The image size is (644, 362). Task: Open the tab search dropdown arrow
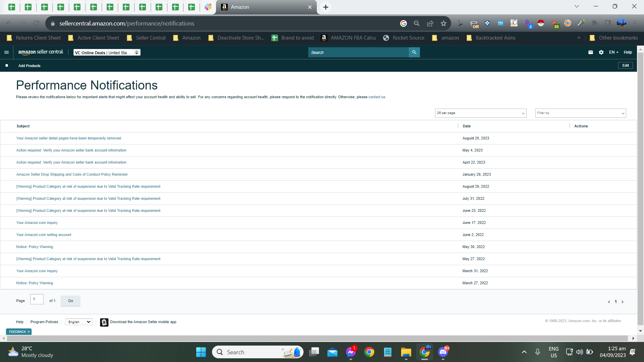(577, 6)
